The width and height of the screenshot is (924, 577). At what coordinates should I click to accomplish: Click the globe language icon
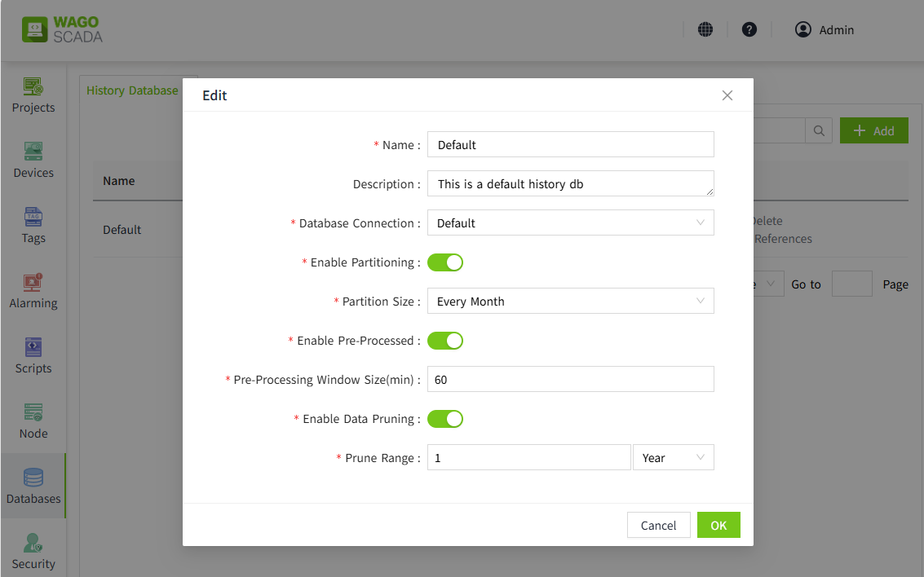point(705,29)
